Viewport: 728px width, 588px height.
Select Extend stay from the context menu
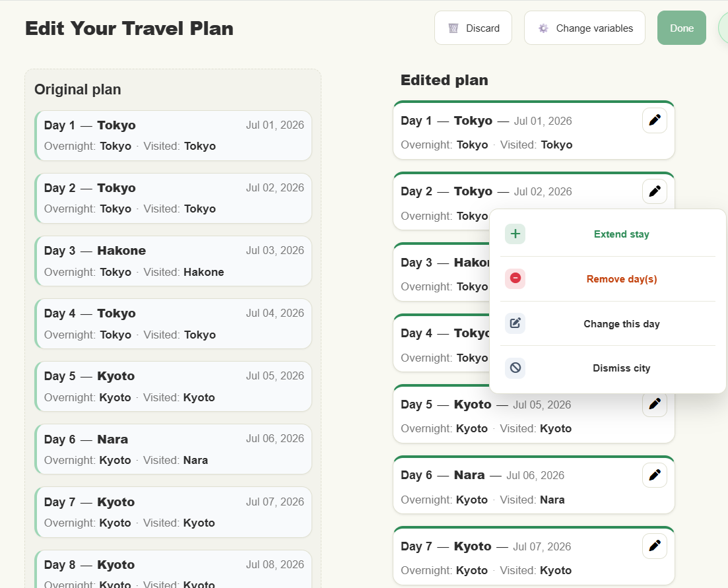(x=621, y=234)
